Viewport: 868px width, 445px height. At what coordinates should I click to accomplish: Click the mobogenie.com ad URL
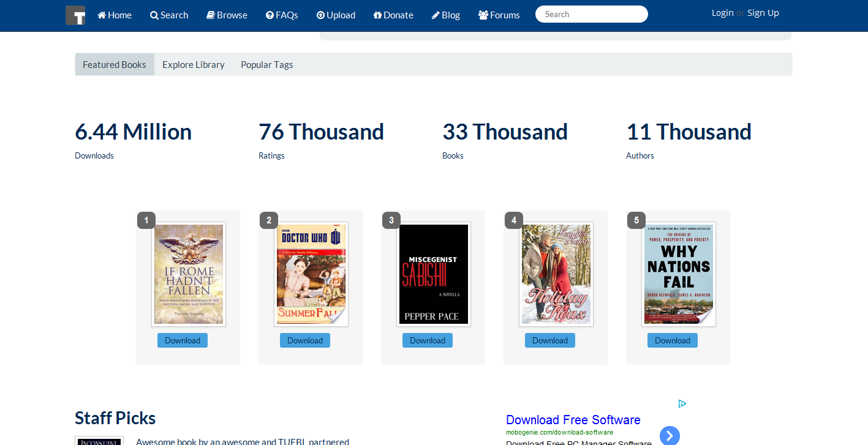559,432
